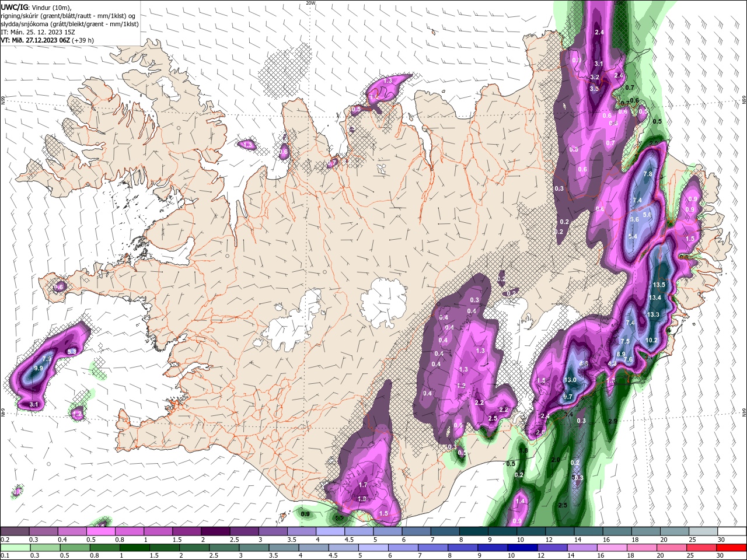747x560 pixels.
Task: Click the map value 8.9
Action: click(621, 354)
